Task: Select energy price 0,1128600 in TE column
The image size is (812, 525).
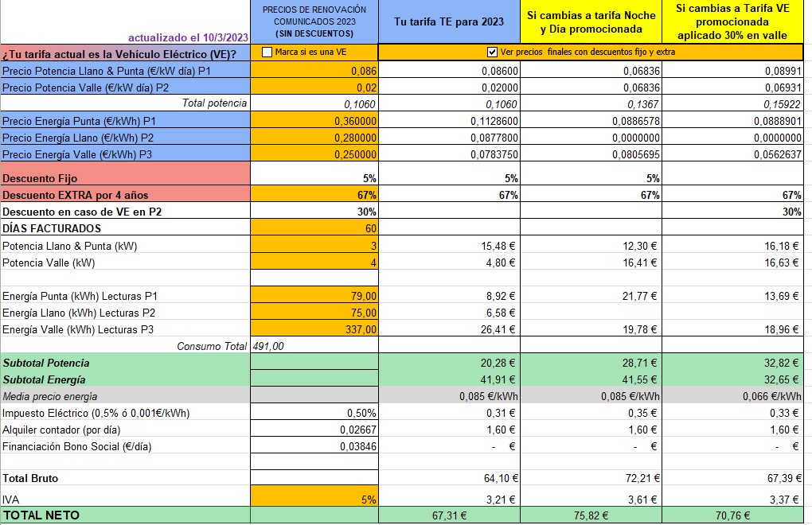Action: click(494, 121)
